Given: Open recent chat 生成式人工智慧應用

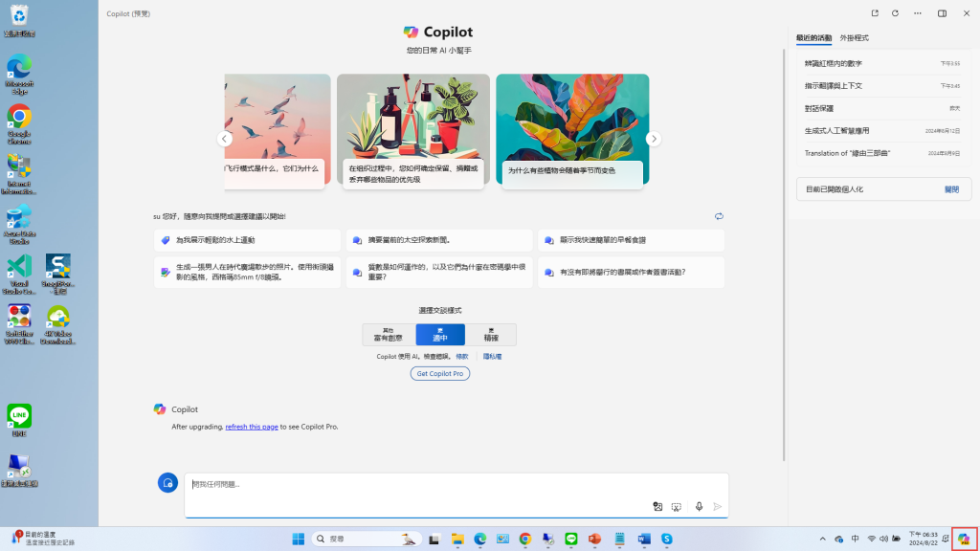Looking at the screenshot, I should [x=882, y=131].
